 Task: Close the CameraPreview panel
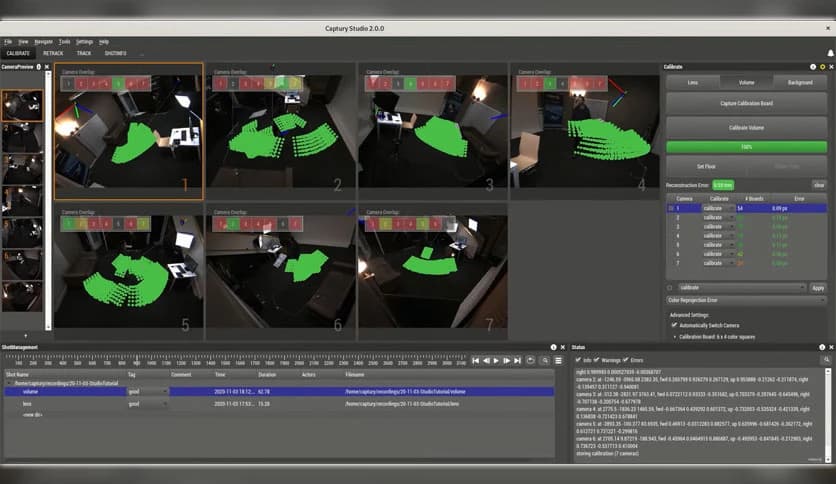coord(47,67)
